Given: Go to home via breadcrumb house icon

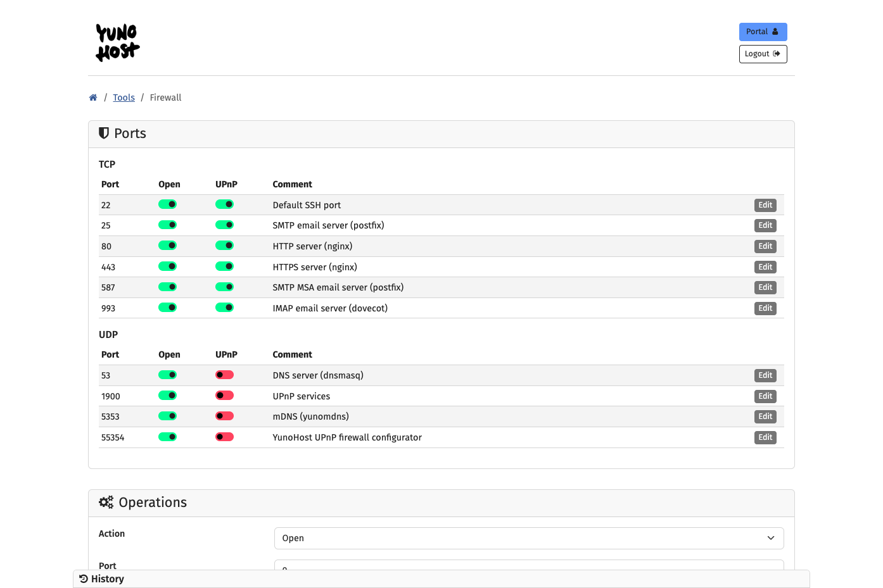Looking at the screenshot, I should [93, 97].
